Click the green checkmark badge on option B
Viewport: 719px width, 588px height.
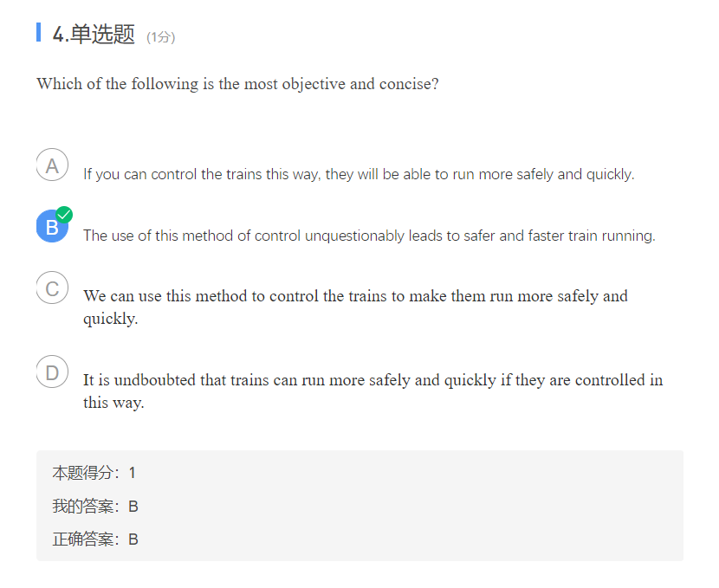tap(64, 214)
